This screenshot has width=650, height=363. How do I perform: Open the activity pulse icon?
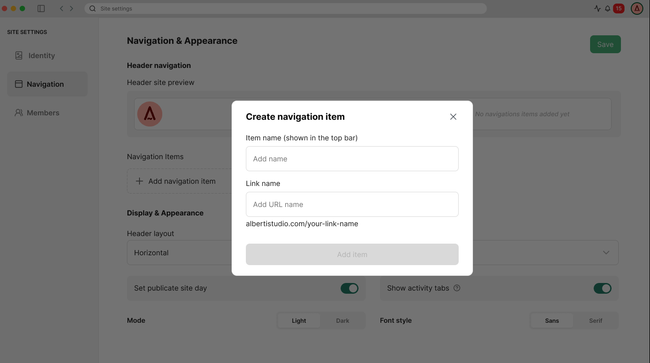pos(597,8)
